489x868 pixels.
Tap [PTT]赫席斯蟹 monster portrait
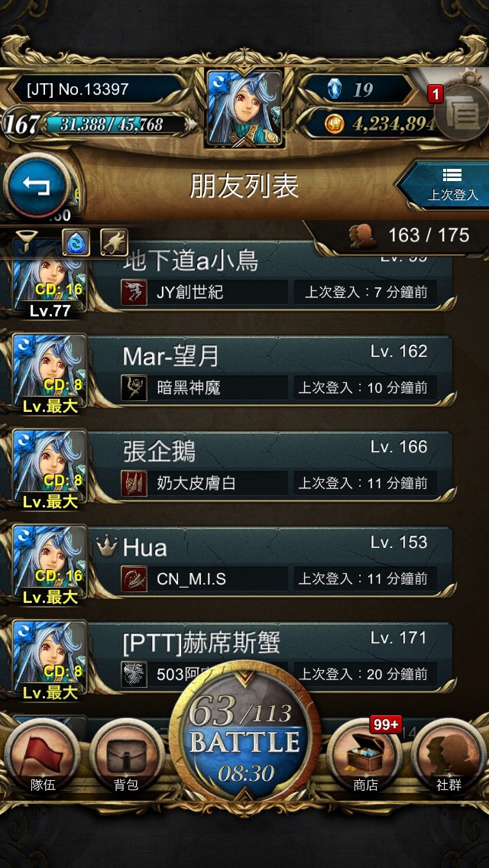[50, 656]
